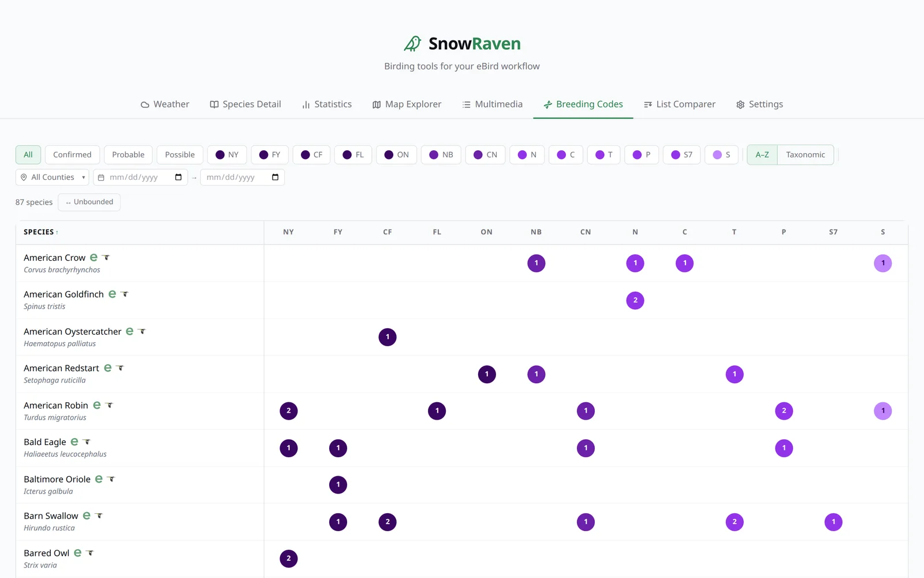
Task: Open eBird icon for American Oystercatcher
Action: tap(130, 331)
